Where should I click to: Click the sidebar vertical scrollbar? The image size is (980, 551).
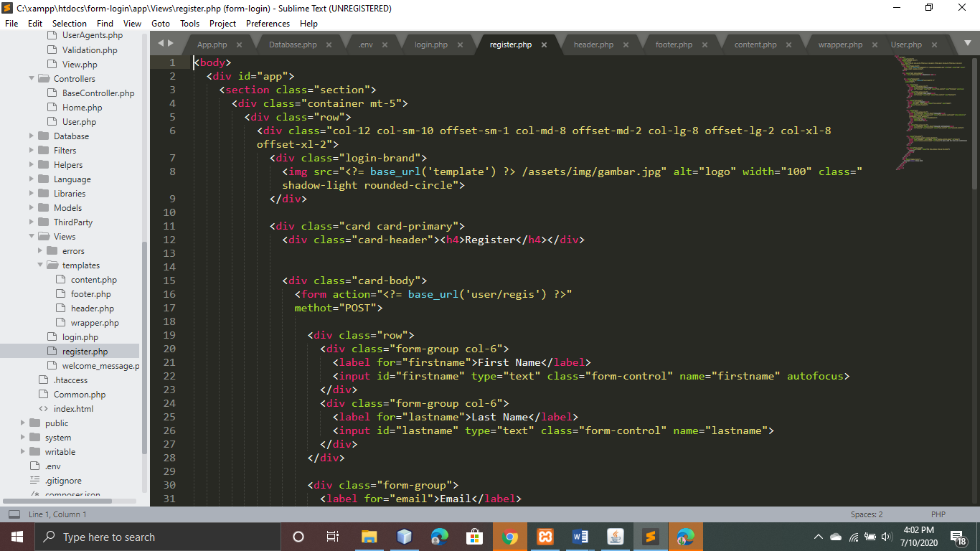click(145, 348)
